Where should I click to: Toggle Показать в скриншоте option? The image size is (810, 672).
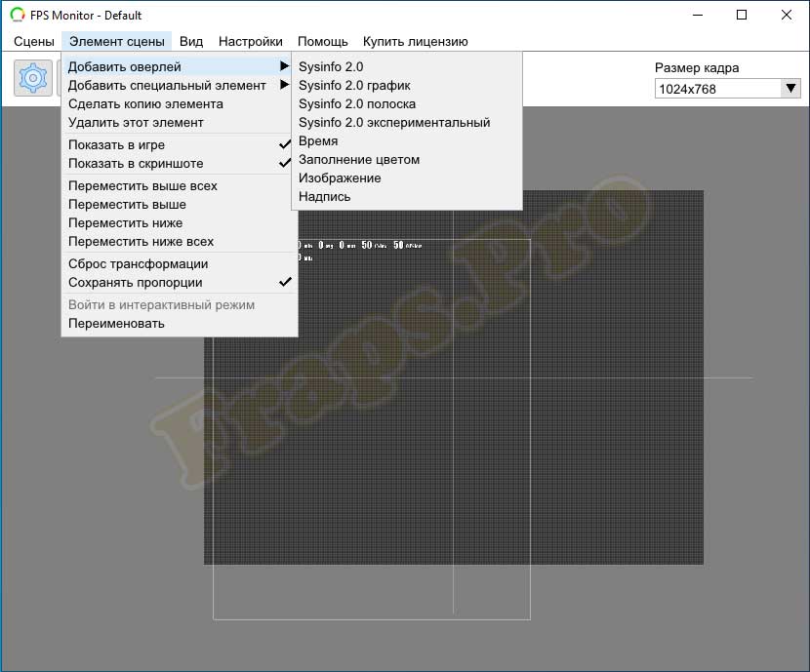pos(179,163)
